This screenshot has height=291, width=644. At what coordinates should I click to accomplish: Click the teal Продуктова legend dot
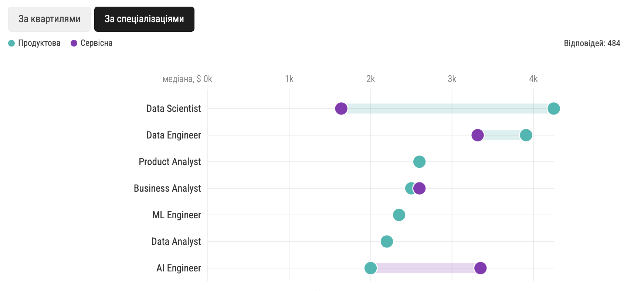pyautogui.click(x=11, y=43)
